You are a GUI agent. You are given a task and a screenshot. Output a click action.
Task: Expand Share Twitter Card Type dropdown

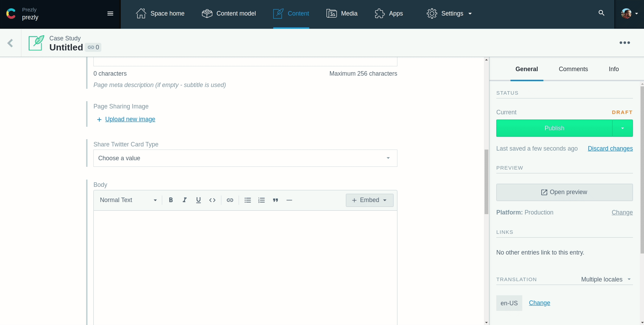pyautogui.click(x=245, y=158)
